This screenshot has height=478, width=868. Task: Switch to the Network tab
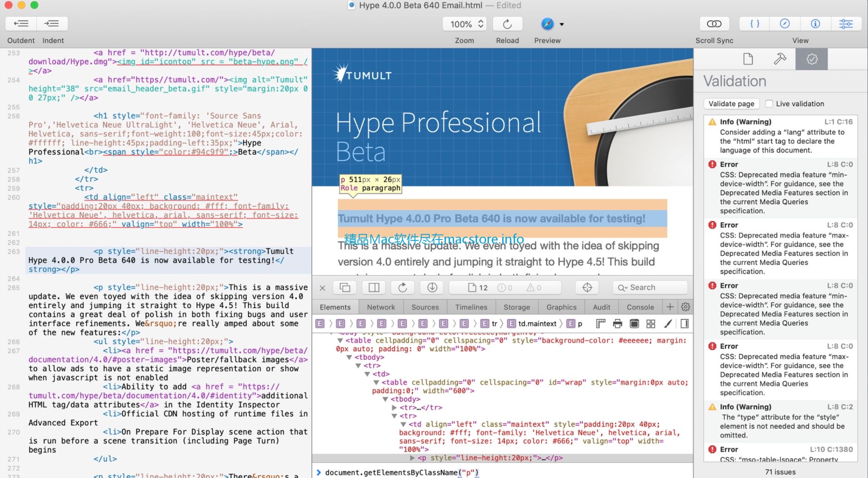pos(381,307)
